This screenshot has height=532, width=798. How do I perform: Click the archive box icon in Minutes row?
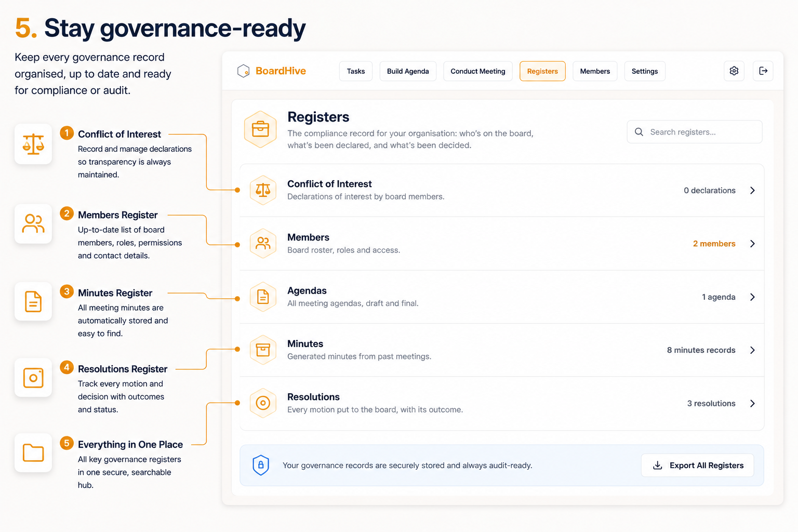pyautogui.click(x=263, y=350)
